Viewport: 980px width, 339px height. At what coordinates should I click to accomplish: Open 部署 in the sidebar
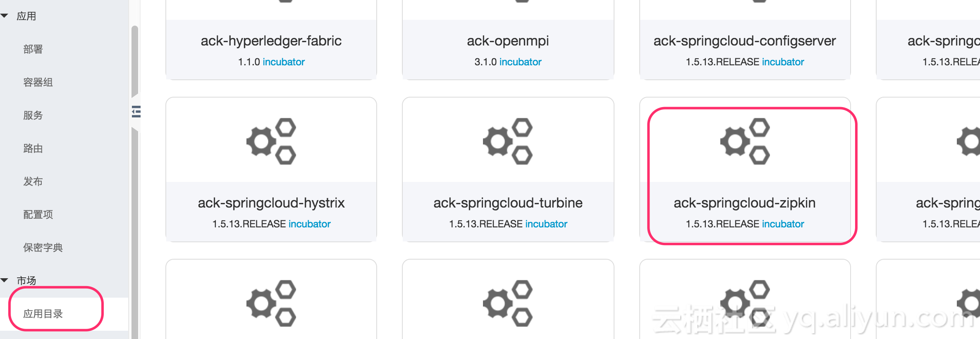(33, 49)
